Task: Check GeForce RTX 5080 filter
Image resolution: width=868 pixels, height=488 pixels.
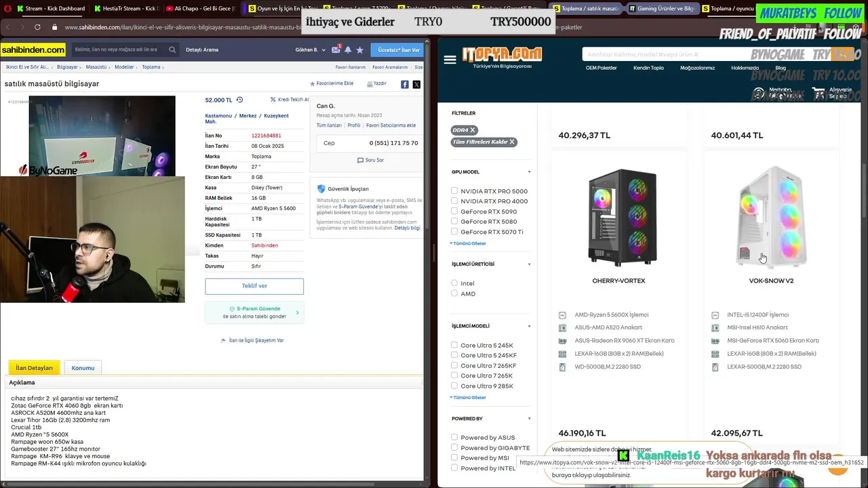Action: pyautogui.click(x=454, y=222)
